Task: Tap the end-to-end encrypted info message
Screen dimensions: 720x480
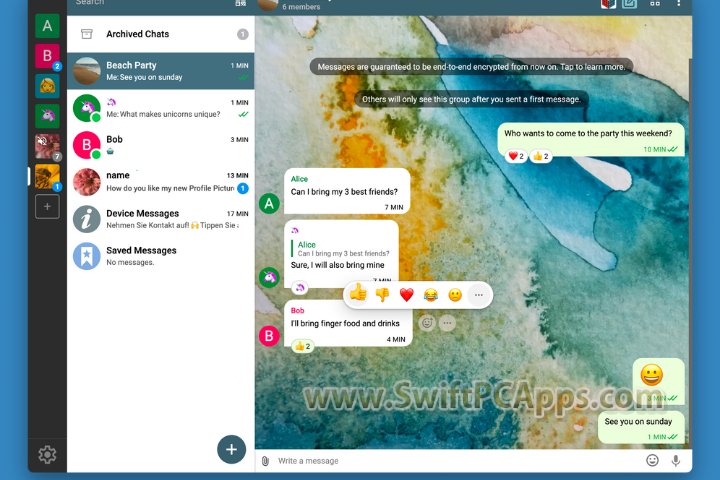Action: [x=472, y=67]
